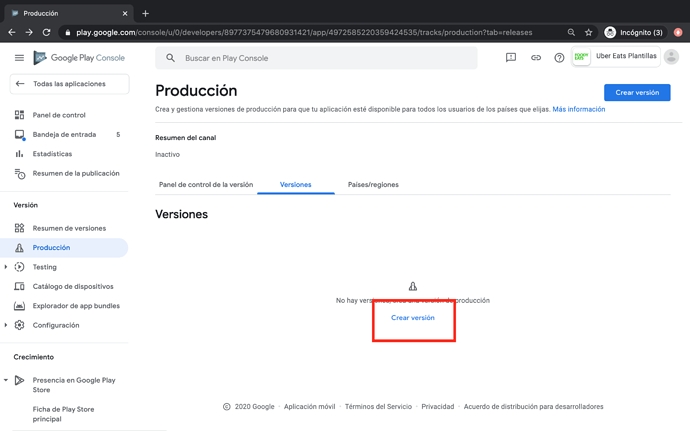The image size is (690, 431).
Task: Open Términos del Servicio footer link
Action: 378,407
